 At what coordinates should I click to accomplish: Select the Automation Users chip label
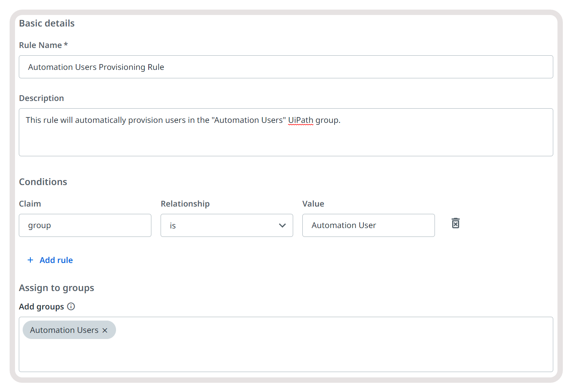tap(64, 330)
